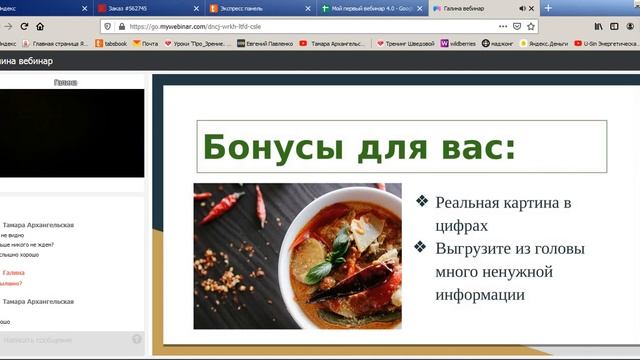The height and width of the screenshot is (360, 640).
Task: Open the Firefox library icon
Action: coord(598,27)
